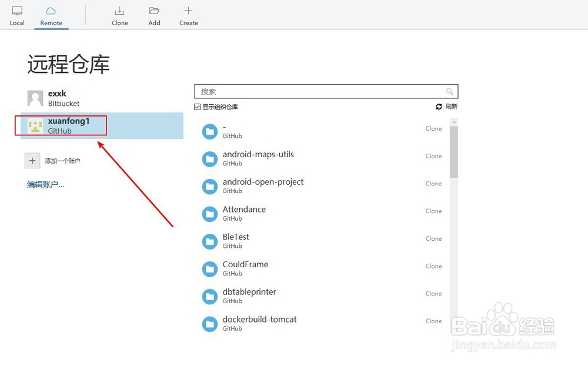This screenshot has height=365, width=588.
Task: Click the Add folder toolbar button
Action: (154, 16)
